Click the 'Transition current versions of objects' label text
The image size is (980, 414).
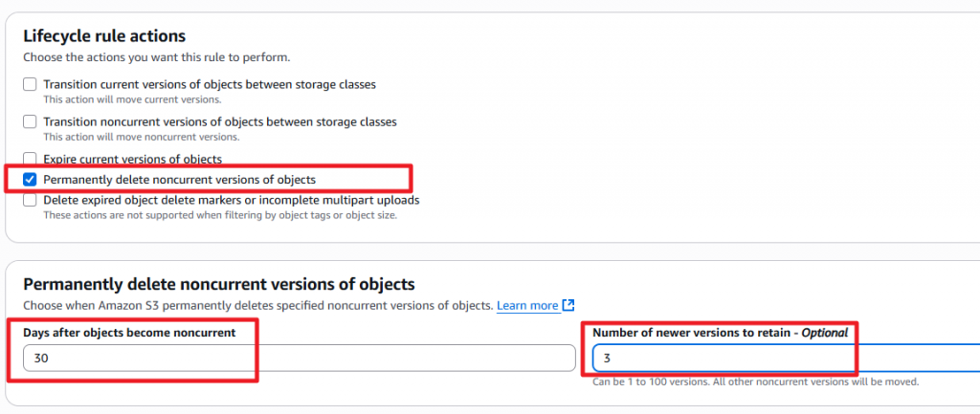coord(210,84)
